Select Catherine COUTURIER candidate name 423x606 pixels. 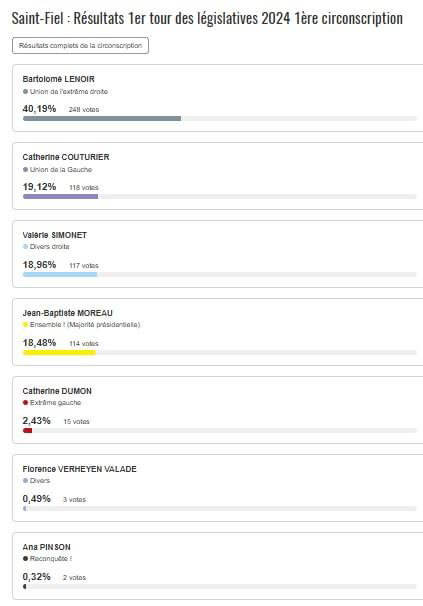coord(66,157)
